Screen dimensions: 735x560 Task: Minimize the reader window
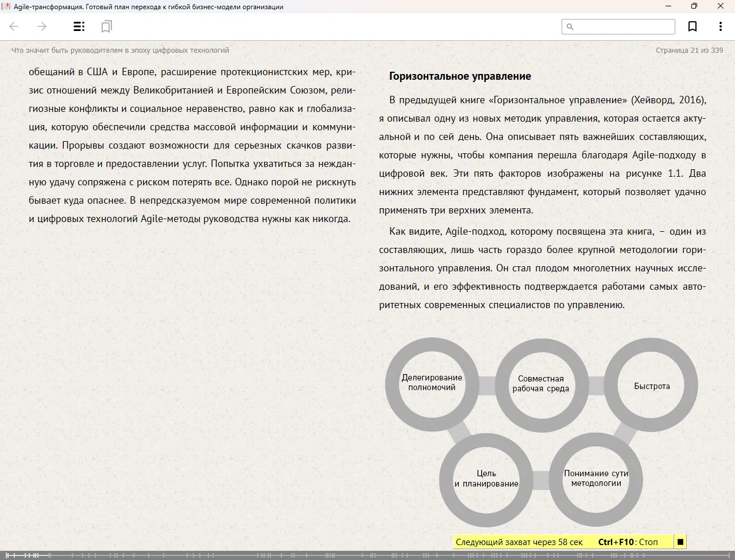[x=668, y=6]
